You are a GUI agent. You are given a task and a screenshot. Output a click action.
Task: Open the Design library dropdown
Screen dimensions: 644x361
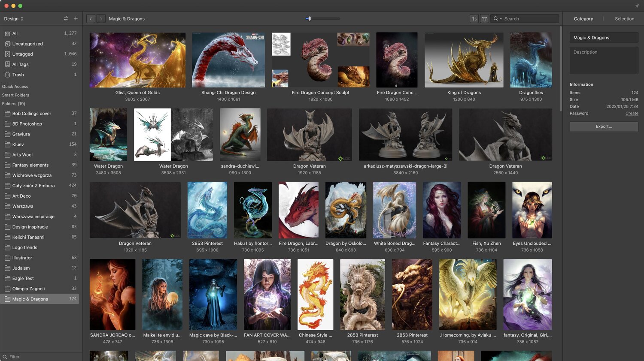(14, 19)
